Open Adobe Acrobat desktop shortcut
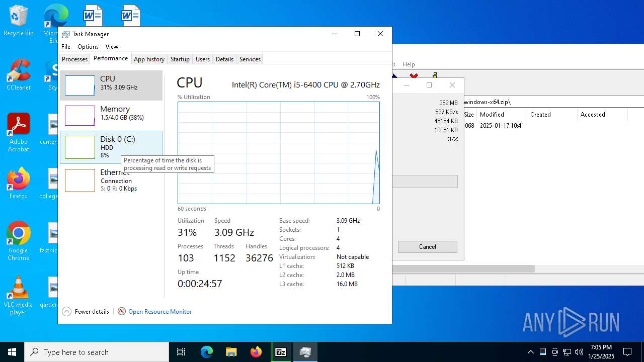This screenshot has height=362, width=644. [x=18, y=132]
